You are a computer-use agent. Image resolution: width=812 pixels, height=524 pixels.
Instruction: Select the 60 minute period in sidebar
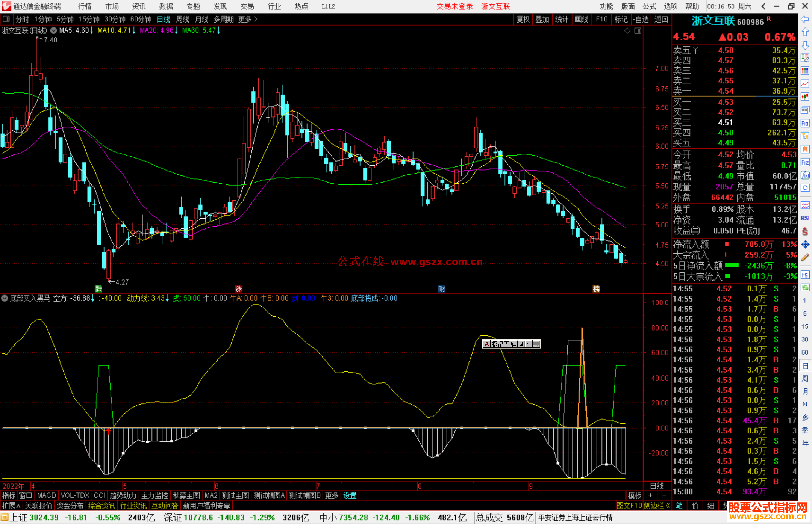805,352
